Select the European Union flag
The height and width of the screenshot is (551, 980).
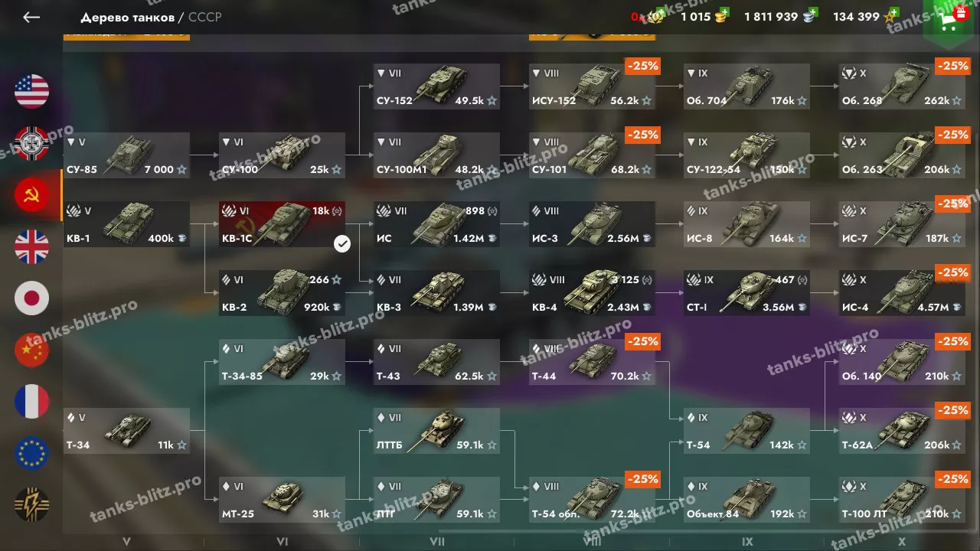click(x=31, y=454)
